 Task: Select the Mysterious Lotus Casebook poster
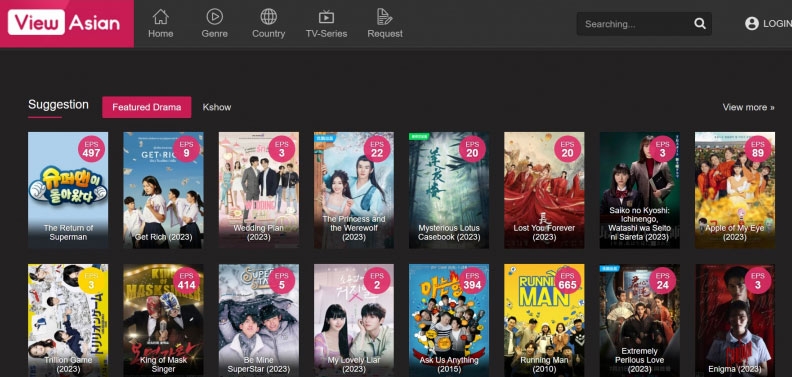click(x=449, y=190)
